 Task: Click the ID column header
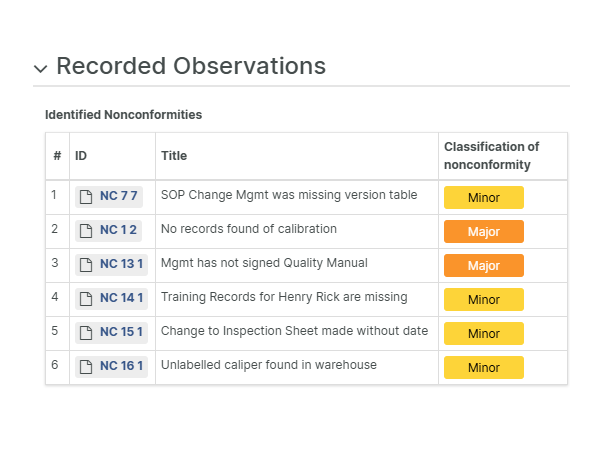tap(81, 156)
